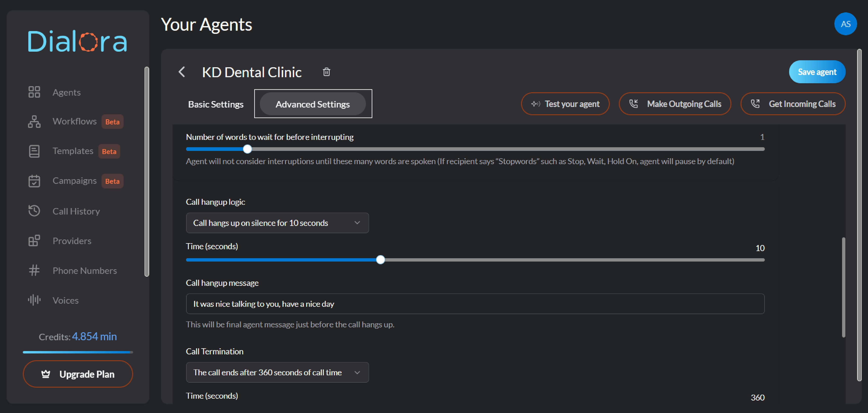868x413 pixels.
Task: Open the Call Termination dropdown
Action: (x=277, y=372)
